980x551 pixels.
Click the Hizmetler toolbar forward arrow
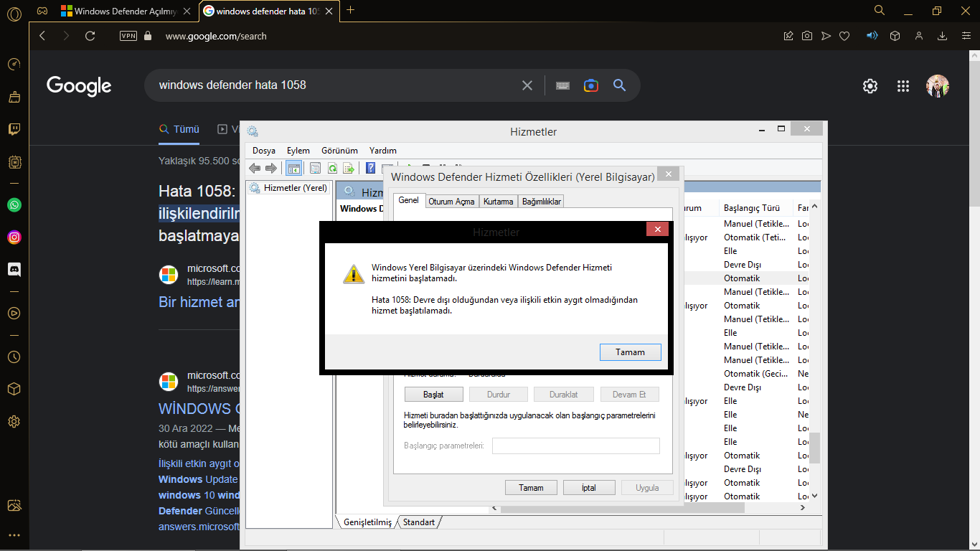point(271,168)
